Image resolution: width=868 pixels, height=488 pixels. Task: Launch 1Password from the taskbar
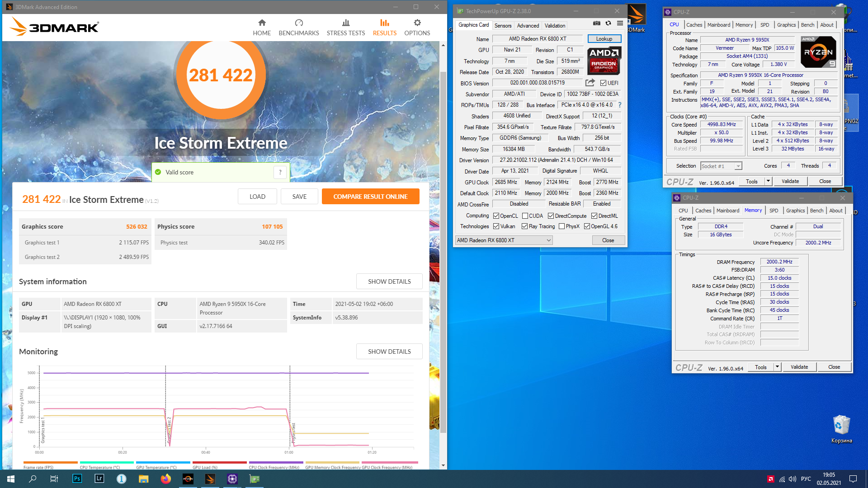click(x=121, y=479)
